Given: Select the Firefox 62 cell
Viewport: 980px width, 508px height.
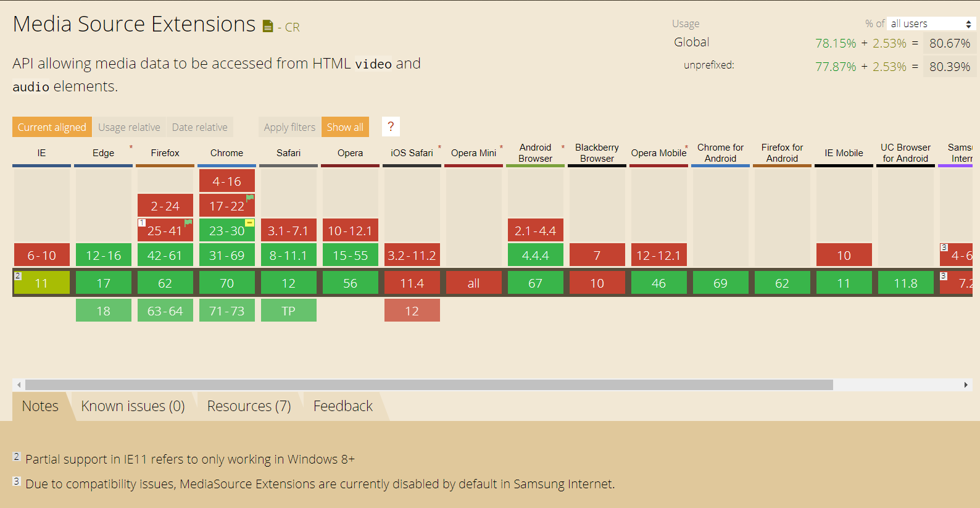Looking at the screenshot, I should click(x=165, y=283).
